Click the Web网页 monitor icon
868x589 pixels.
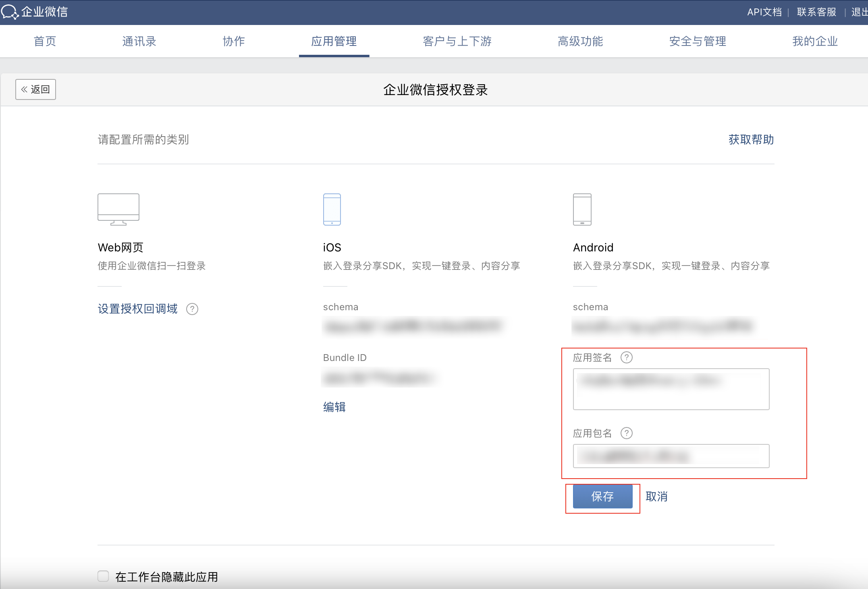(118, 209)
